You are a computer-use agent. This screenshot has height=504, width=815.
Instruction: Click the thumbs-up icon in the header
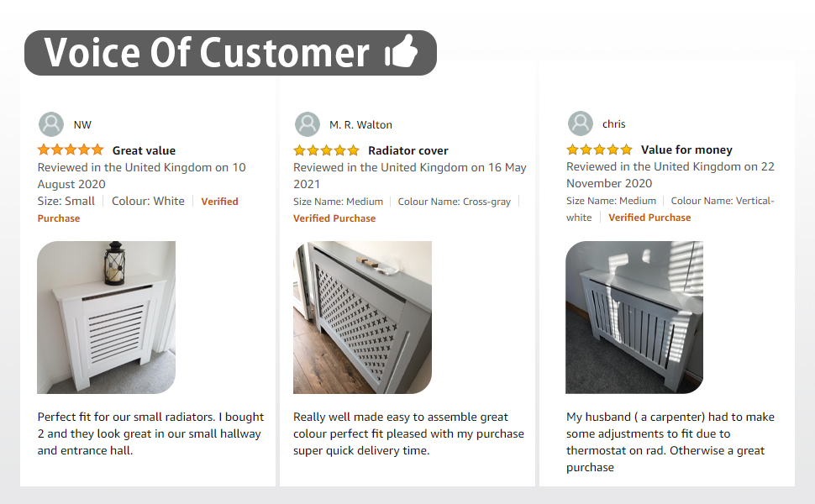pos(401,54)
